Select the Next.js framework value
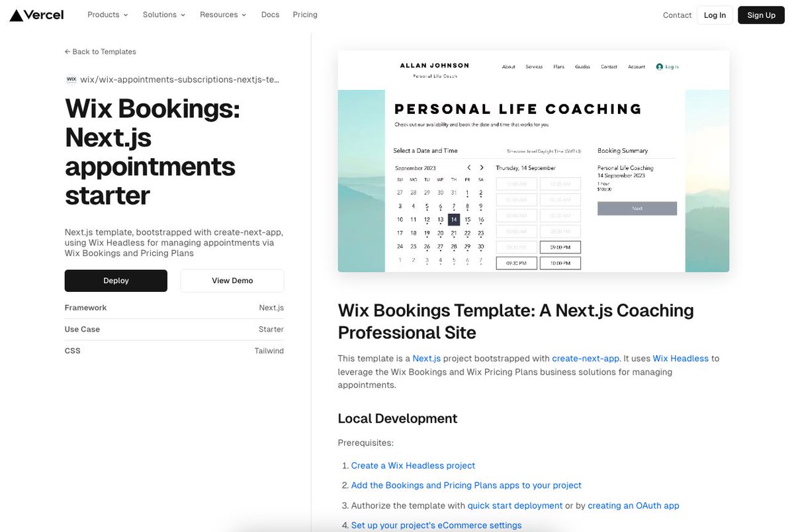 (271, 308)
